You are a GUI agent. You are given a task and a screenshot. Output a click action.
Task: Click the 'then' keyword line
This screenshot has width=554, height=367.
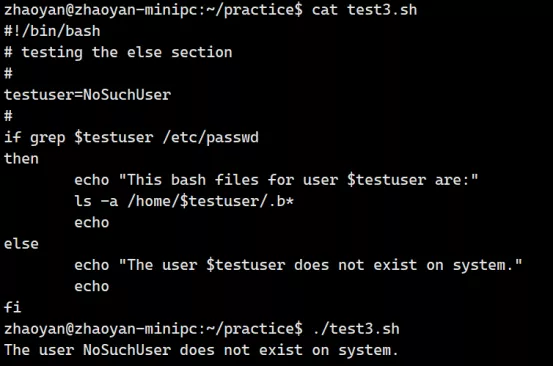(x=21, y=159)
